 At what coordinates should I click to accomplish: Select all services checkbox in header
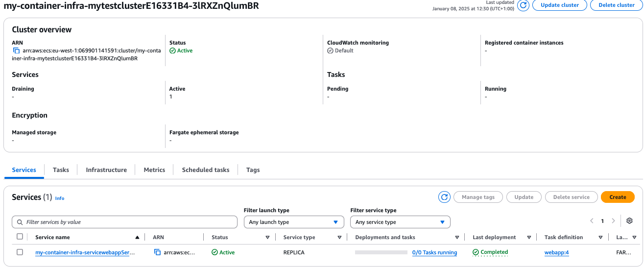click(20, 237)
